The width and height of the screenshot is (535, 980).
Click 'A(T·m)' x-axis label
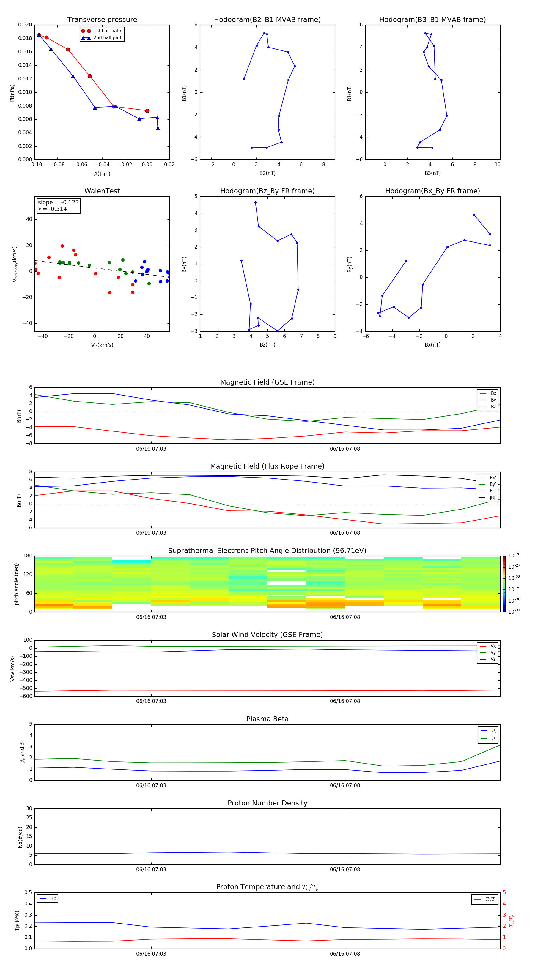click(x=102, y=174)
